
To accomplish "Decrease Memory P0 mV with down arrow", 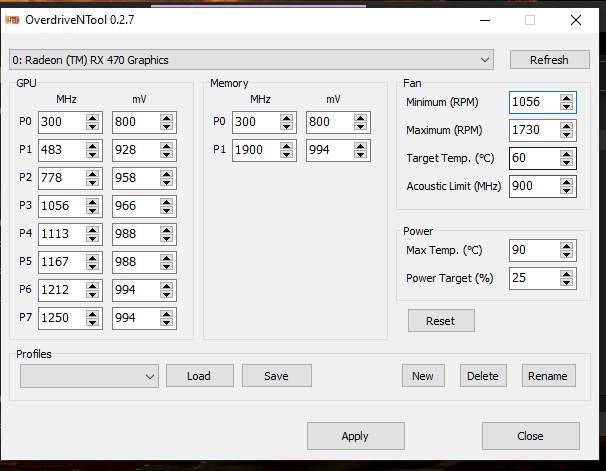I will [x=361, y=126].
